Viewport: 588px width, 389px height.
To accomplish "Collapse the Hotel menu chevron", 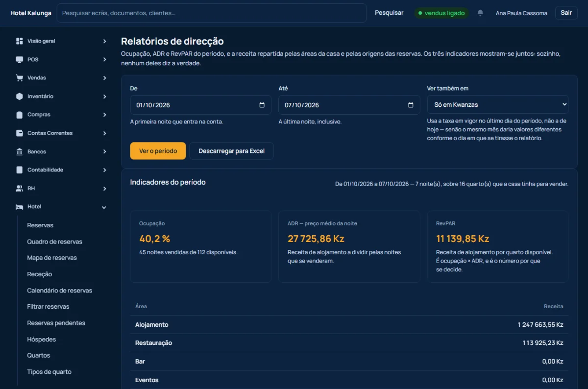I will click(104, 207).
